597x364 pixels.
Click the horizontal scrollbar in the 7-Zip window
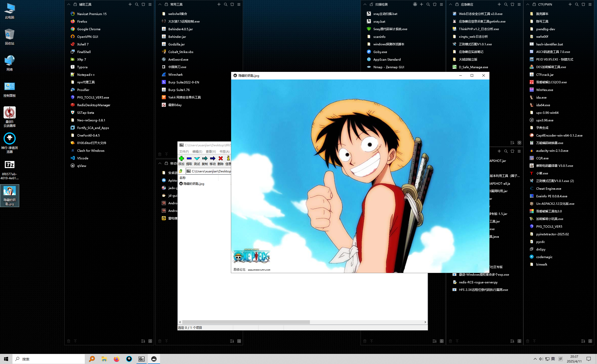[x=246, y=322]
